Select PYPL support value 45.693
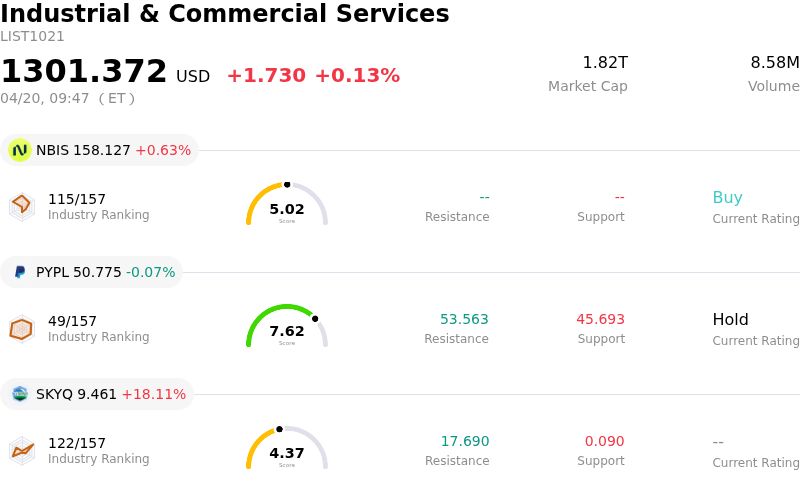This screenshot has height=488, width=800. tap(600, 320)
